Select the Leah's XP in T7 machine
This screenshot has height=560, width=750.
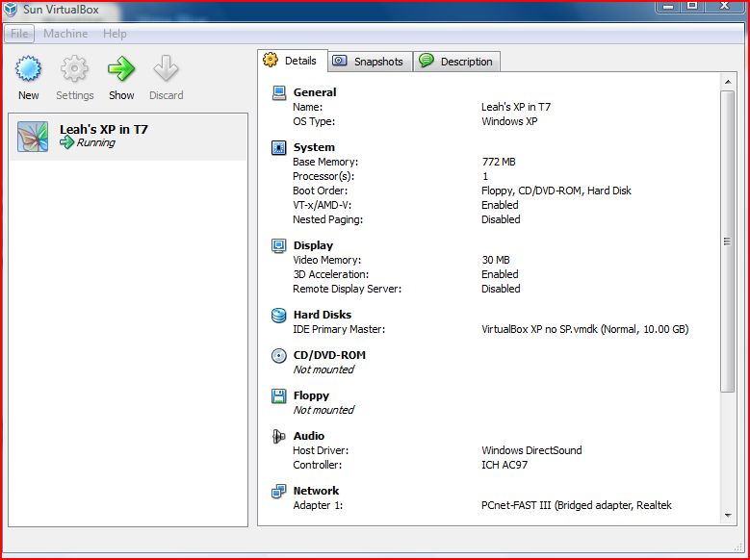[x=128, y=137]
